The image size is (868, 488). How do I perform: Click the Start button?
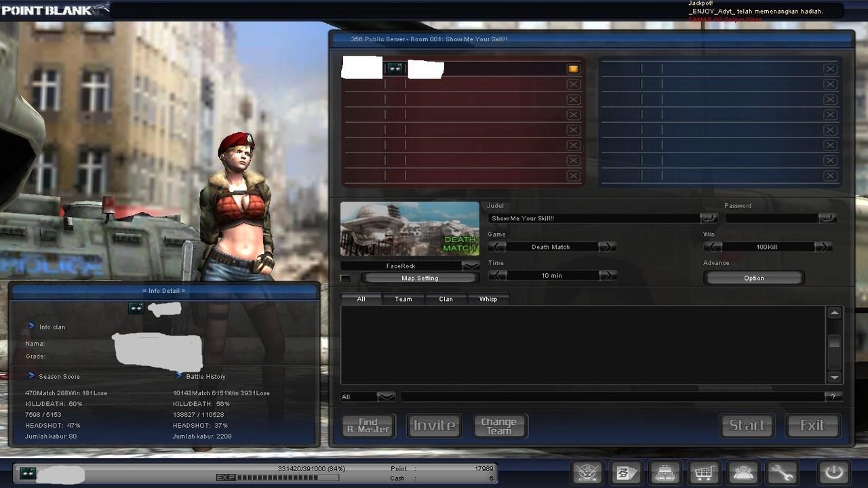click(x=747, y=426)
